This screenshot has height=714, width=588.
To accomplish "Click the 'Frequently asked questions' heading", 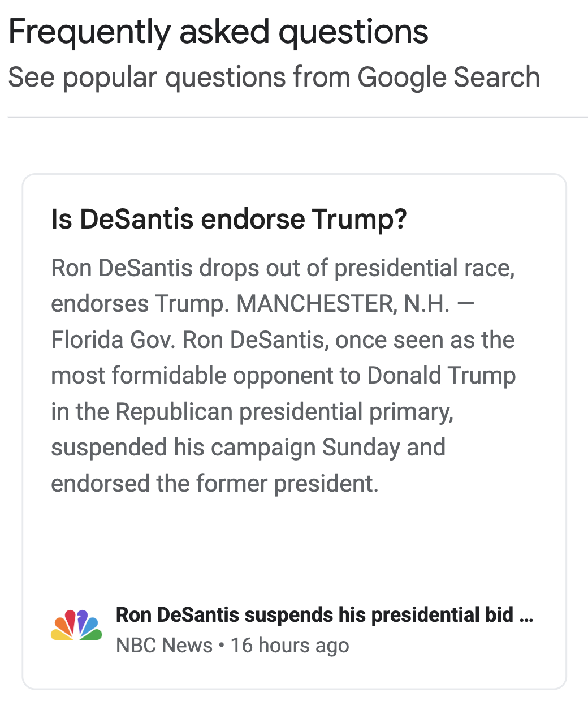I will click(x=218, y=32).
